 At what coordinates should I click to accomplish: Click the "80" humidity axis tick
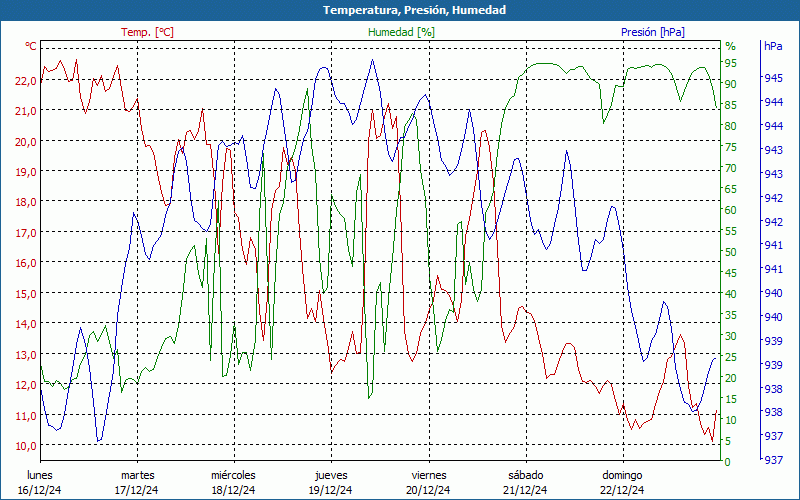731,126
